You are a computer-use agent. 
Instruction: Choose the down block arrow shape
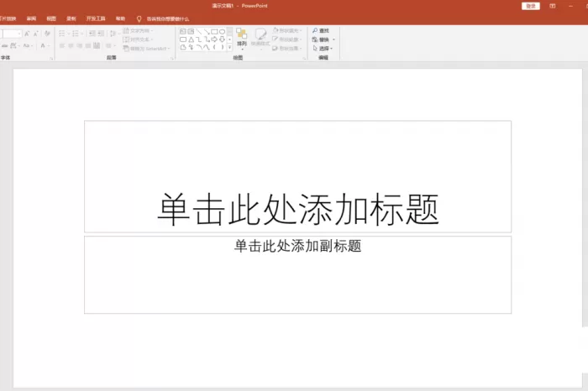pos(222,39)
